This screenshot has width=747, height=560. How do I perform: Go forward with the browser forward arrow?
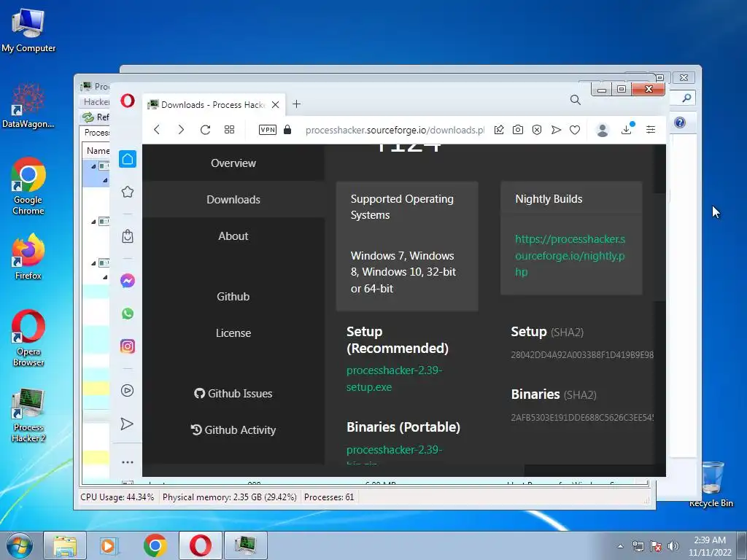point(181,130)
